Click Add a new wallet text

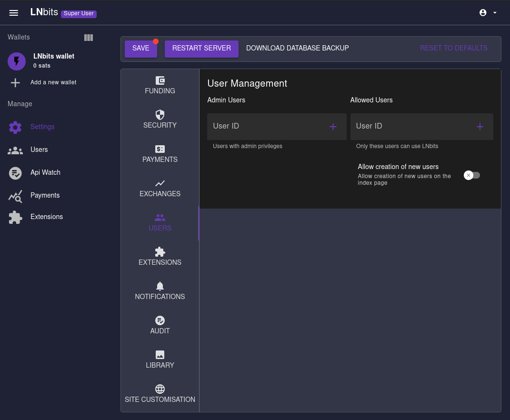tap(53, 82)
